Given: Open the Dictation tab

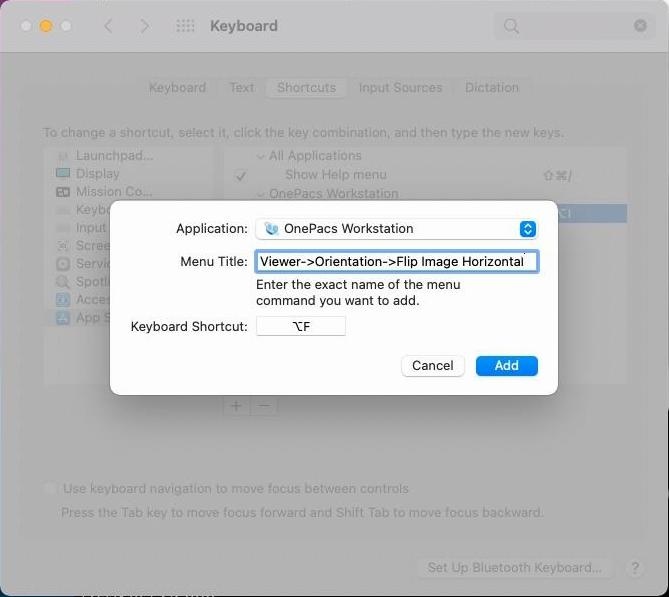Looking at the screenshot, I should [492, 87].
